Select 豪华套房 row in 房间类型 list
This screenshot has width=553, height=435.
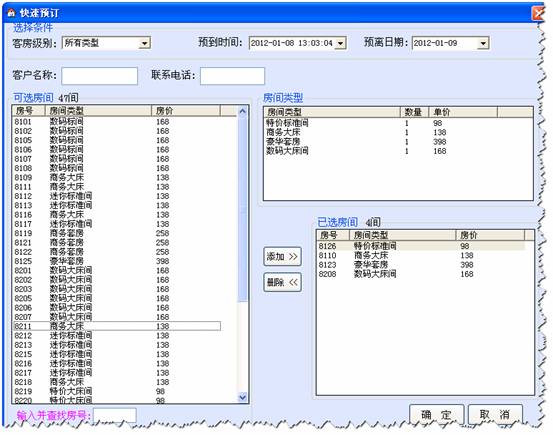tap(398, 141)
